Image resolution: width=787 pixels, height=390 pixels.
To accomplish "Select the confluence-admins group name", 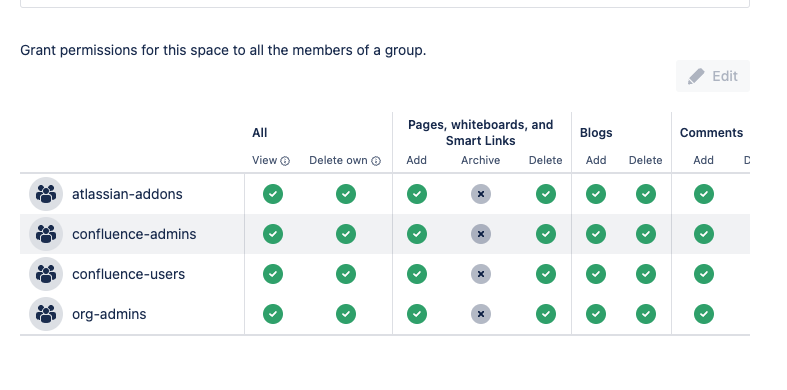I will coord(134,234).
